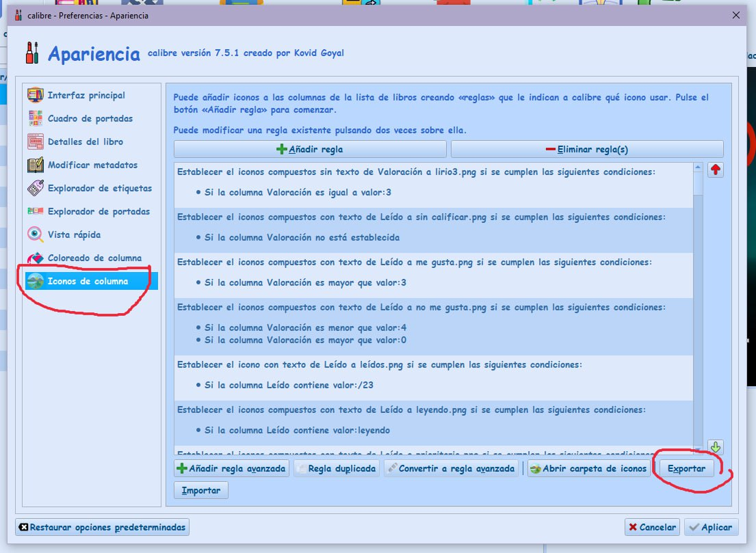This screenshot has height=553, width=756.
Task: Move selected rule down with green arrow
Action: 716,447
